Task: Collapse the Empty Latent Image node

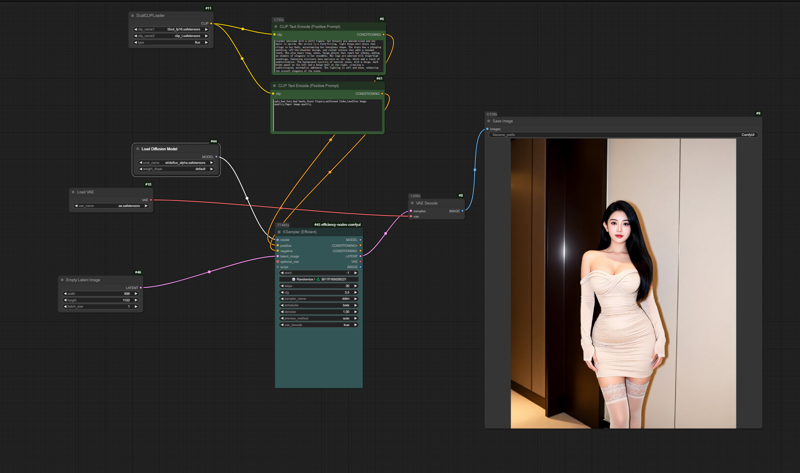Action: pos(62,280)
